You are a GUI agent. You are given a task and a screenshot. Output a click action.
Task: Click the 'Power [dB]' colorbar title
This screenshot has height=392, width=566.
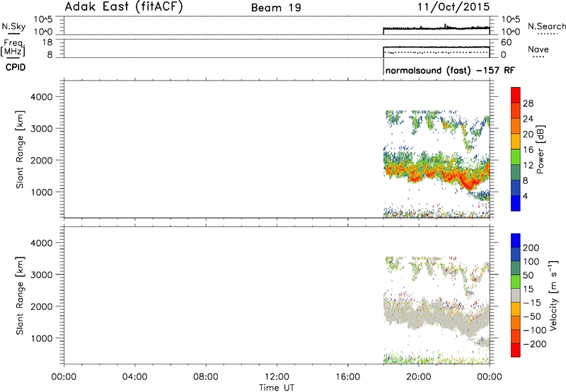tap(541, 149)
